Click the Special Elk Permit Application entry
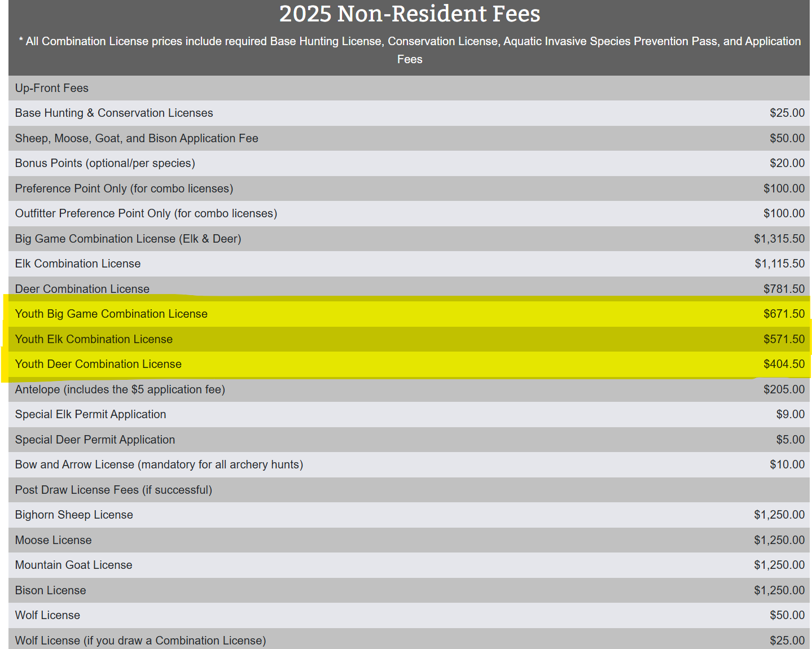This screenshot has height=649, width=812. click(x=91, y=414)
